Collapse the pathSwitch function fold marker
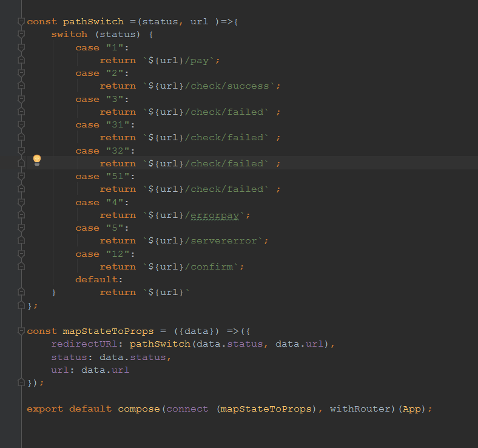The width and height of the screenshot is (478, 448). pyautogui.click(x=21, y=22)
